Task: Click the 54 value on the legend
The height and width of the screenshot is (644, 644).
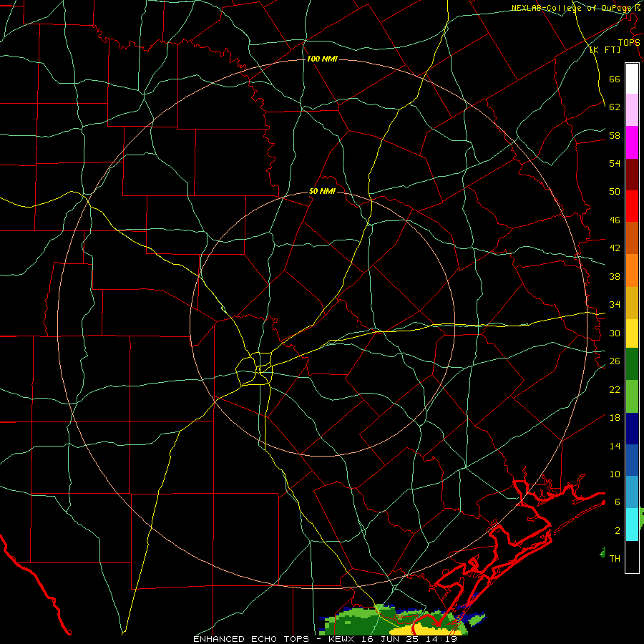Action: [615, 163]
